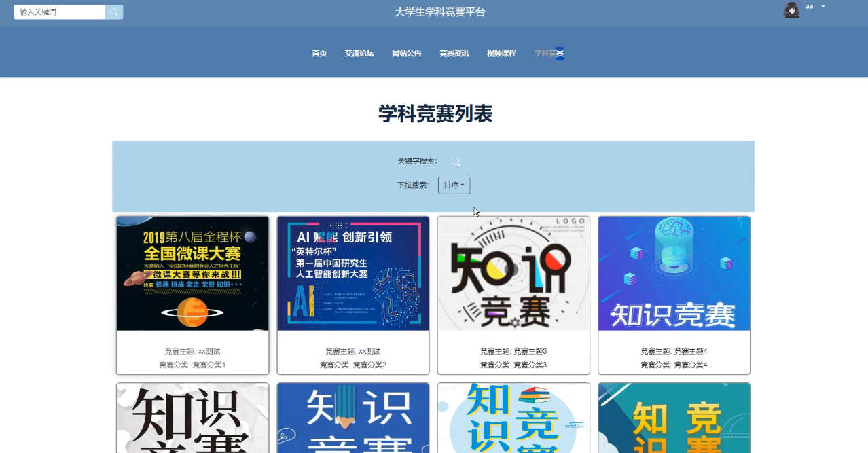Select the 学科竞赛 menu item
The width and height of the screenshot is (868, 453).
549,54
